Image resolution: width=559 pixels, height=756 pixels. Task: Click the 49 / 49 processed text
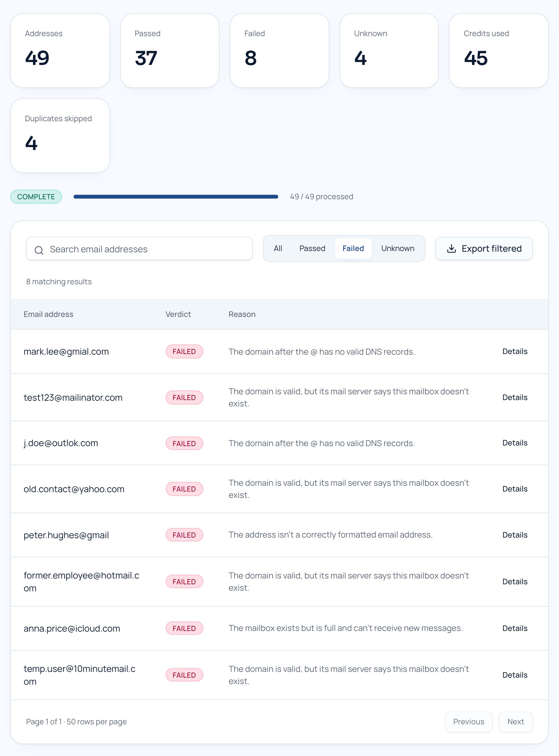pos(321,197)
